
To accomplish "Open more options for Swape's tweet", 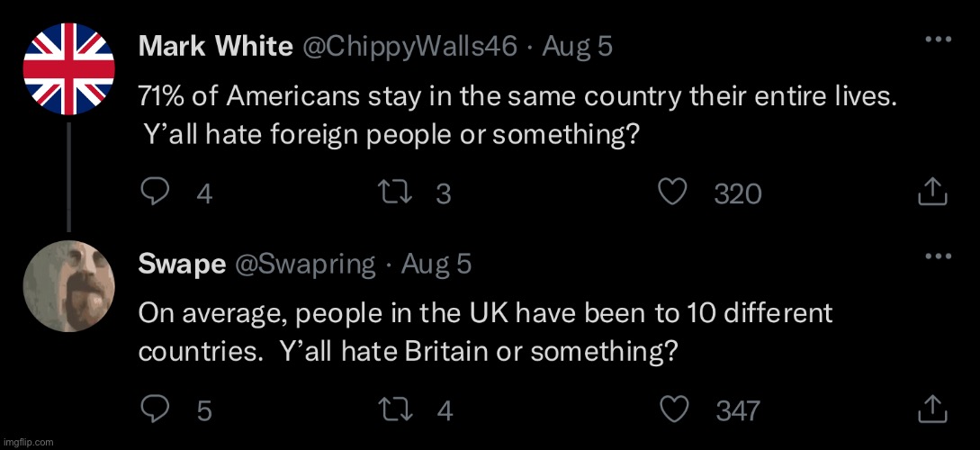I will click(x=938, y=257).
